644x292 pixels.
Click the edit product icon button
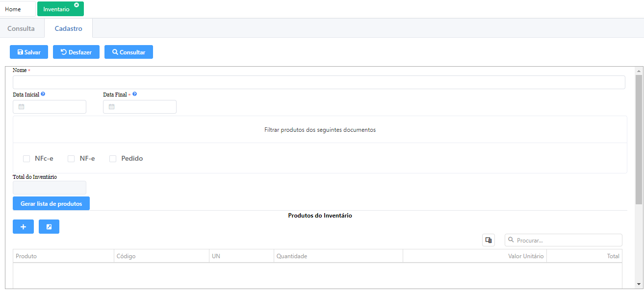click(49, 226)
